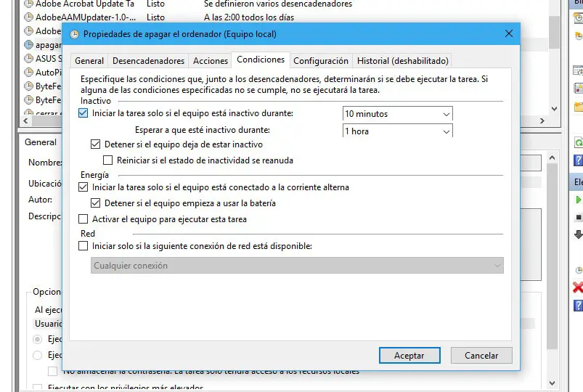583x392 pixels.
Task: Click the green Run arrow icon in Actions pane
Action: coord(578,200)
